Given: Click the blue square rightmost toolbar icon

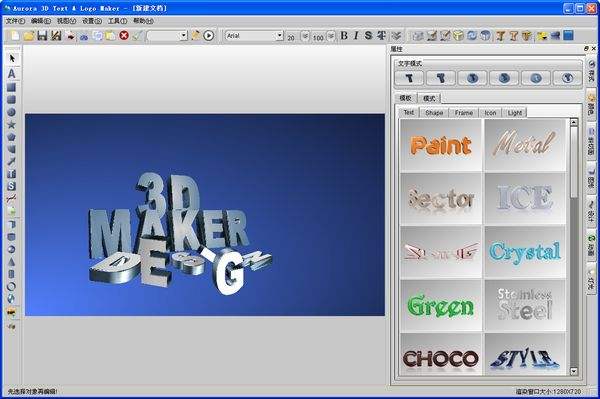Looking at the screenshot, I should tap(569, 36).
